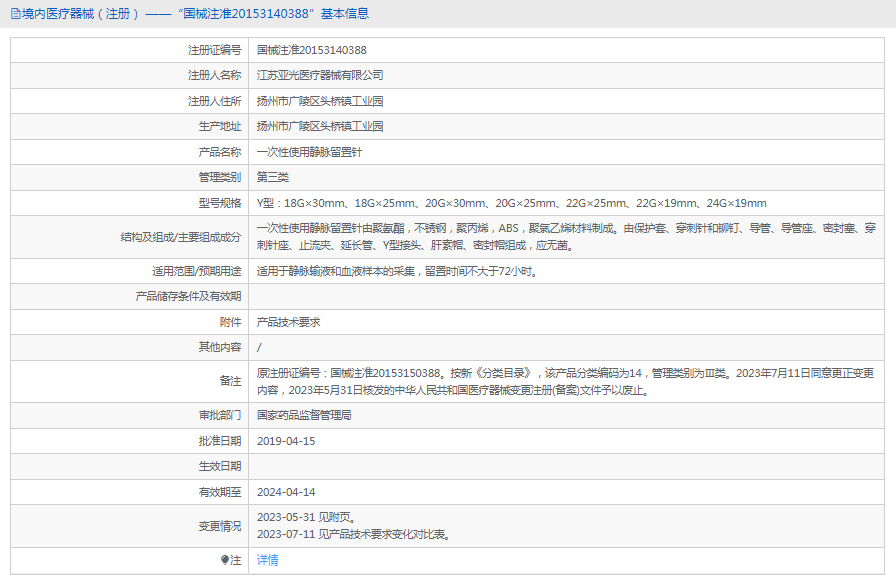Click change record 2023-07-11 见产品技术要求变化对比表

[x=355, y=534]
